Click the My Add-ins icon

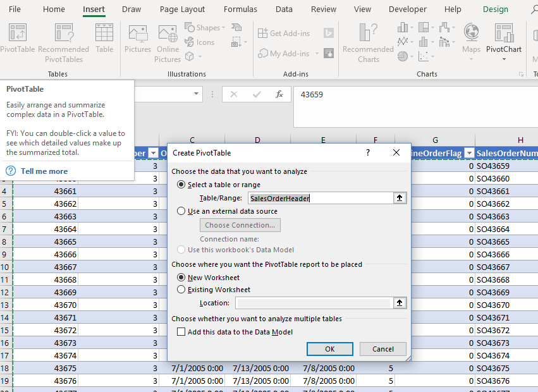(x=262, y=54)
